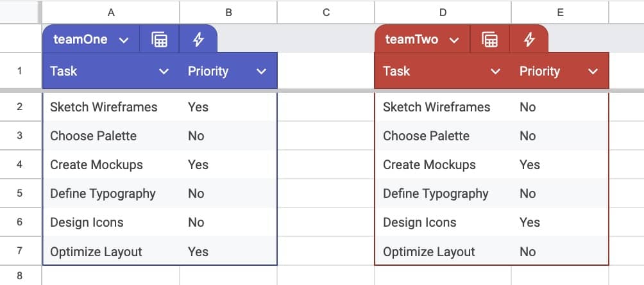
Task: Select column E header
Action: 560,12
